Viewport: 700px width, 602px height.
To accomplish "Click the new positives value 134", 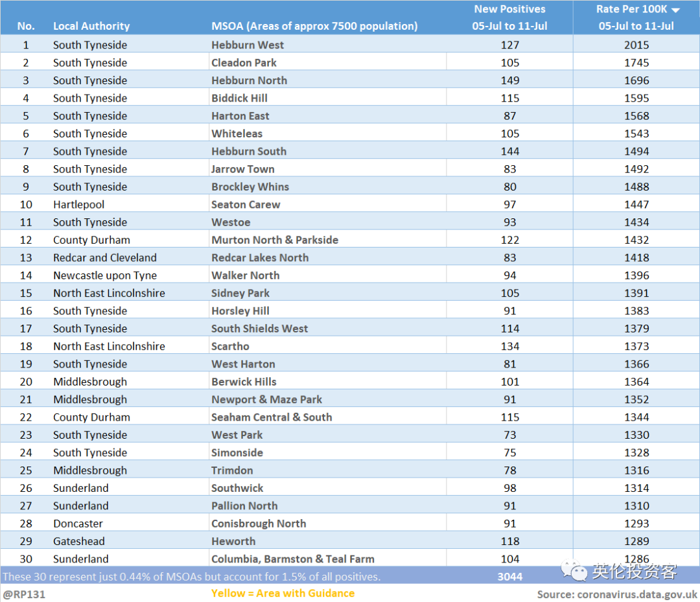I will (x=510, y=346).
